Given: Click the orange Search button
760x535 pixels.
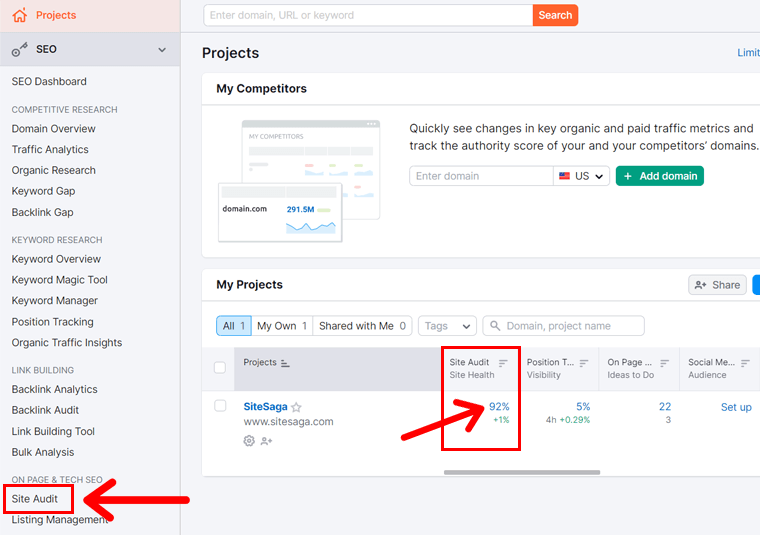Looking at the screenshot, I should pos(555,16).
